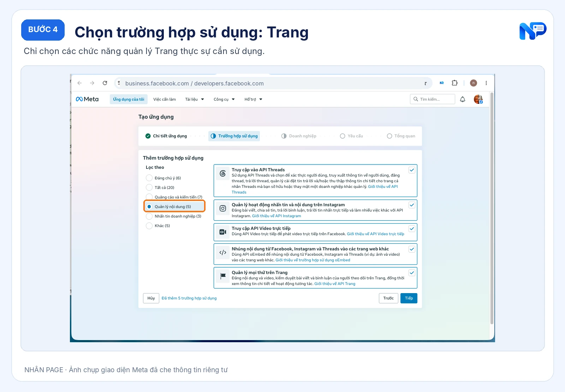Image resolution: width=565 pixels, height=392 pixels.
Task: Click the Hủy button
Action: (151, 298)
